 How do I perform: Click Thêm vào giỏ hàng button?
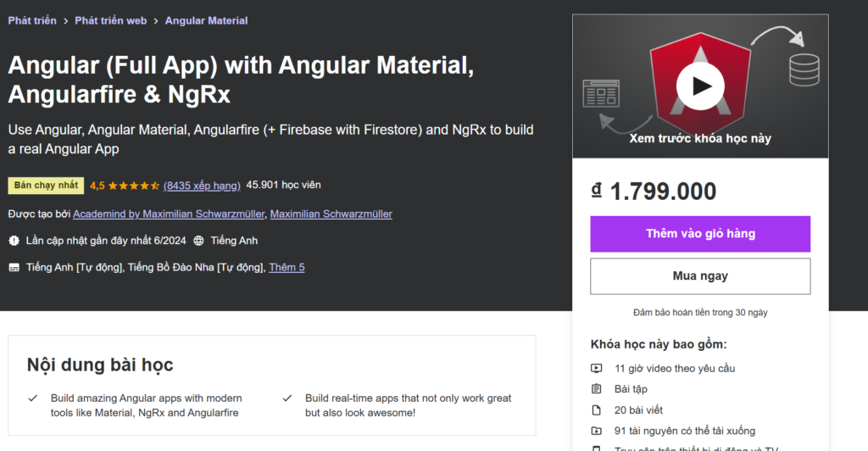tap(700, 234)
